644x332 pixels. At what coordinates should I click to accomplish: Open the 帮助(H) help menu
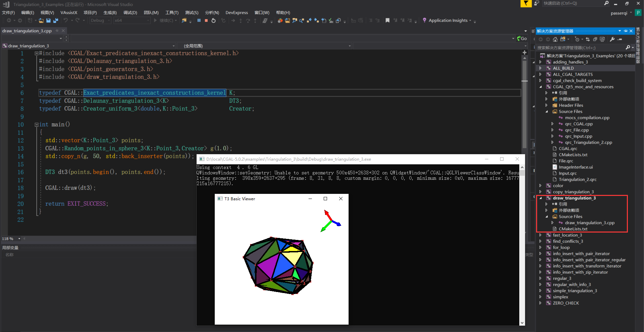[x=283, y=13]
